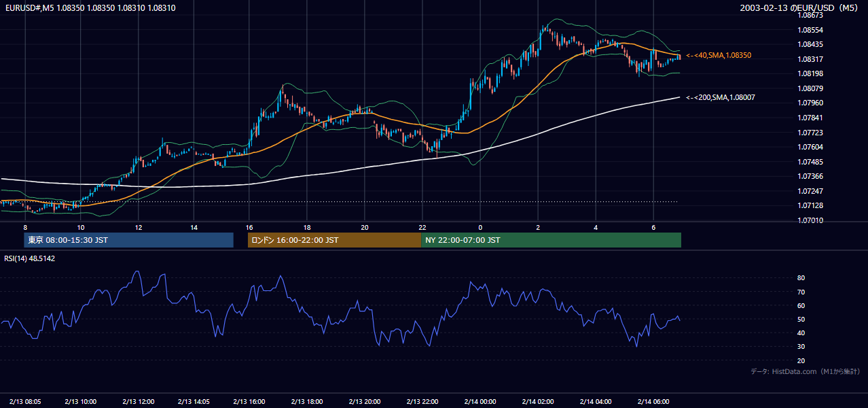The height and width of the screenshot is (408, 868).
Task: Click hour tick 8 under the price chart
Action: 25,227
